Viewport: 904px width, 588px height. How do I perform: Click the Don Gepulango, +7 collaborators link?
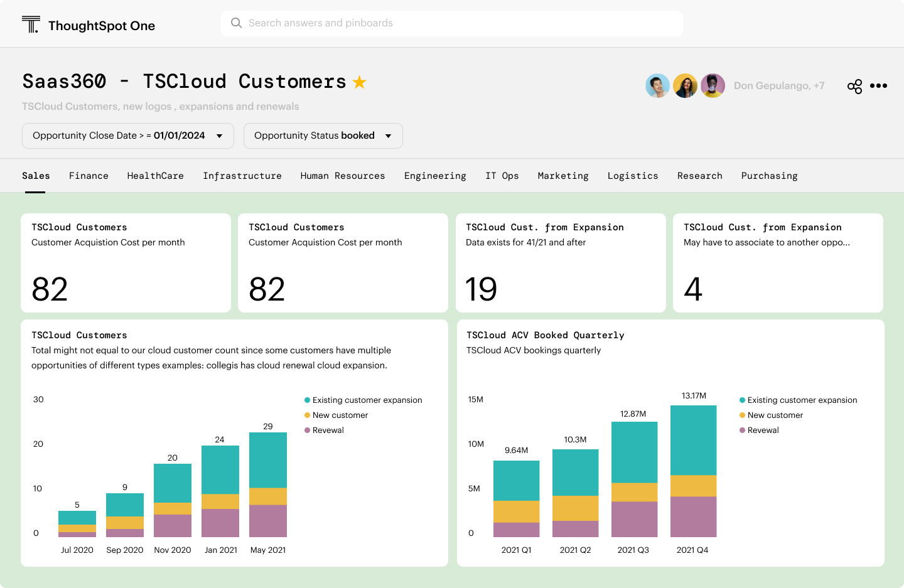tap(779, 86)
